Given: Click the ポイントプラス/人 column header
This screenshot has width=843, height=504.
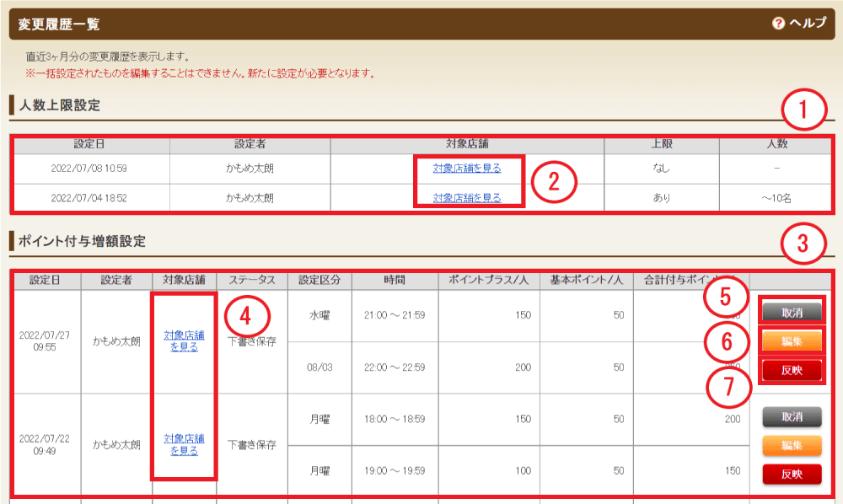Looking at the screenshot, I should click(489, 280).
